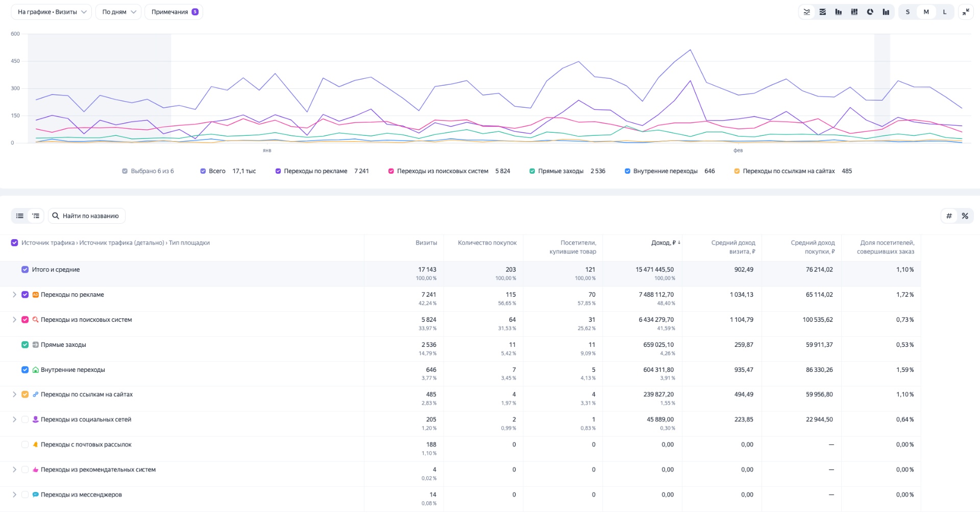Screen dimensions: 980x517
Task: Expand the Переходы по рекламе row
Action: coord(14,295)
